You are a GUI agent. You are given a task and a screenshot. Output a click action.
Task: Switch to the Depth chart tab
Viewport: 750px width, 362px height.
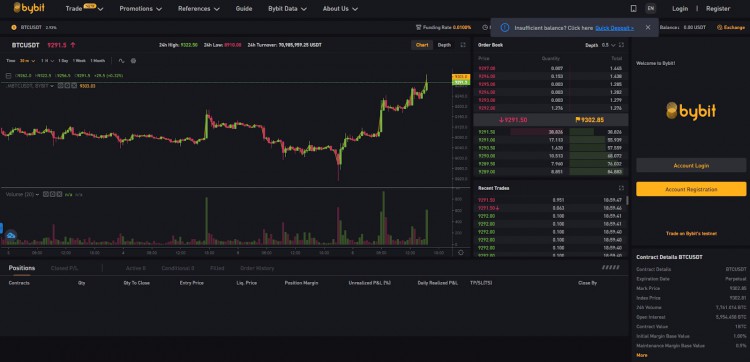pos(444,45)
